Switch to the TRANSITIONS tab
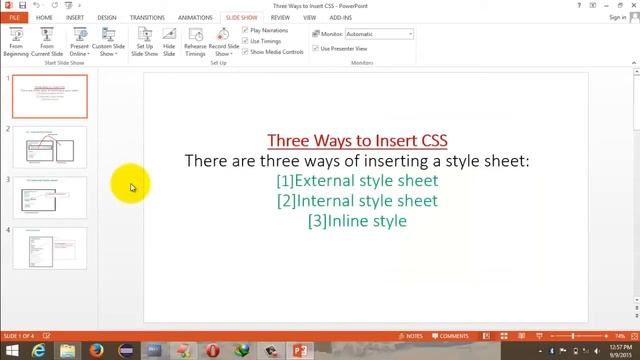Viewport: 640px width, 360px height. tap(147, 18)
